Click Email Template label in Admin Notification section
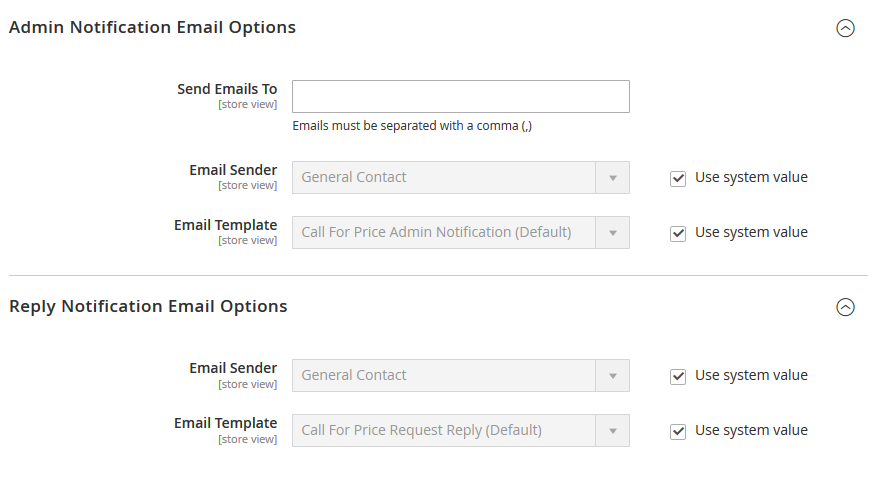This screenshot has width=874, height=486. coord(225,225)
